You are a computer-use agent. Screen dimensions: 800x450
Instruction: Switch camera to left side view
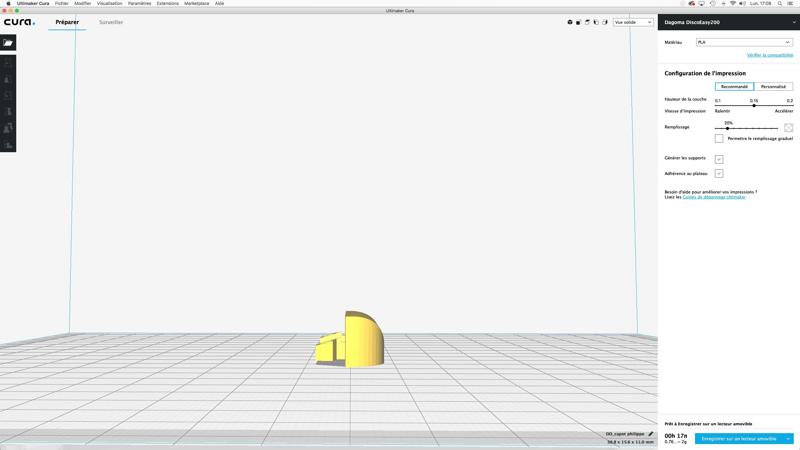click(596, 22)
